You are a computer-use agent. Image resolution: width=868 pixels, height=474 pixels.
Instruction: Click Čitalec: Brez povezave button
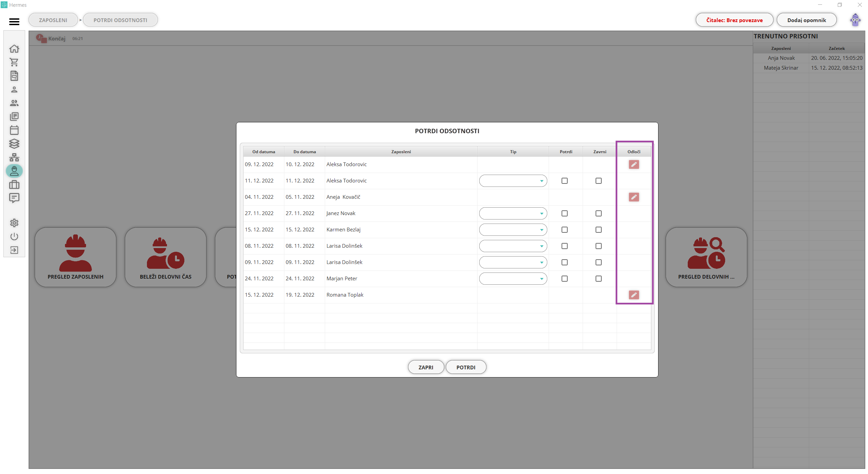[734, 20]
